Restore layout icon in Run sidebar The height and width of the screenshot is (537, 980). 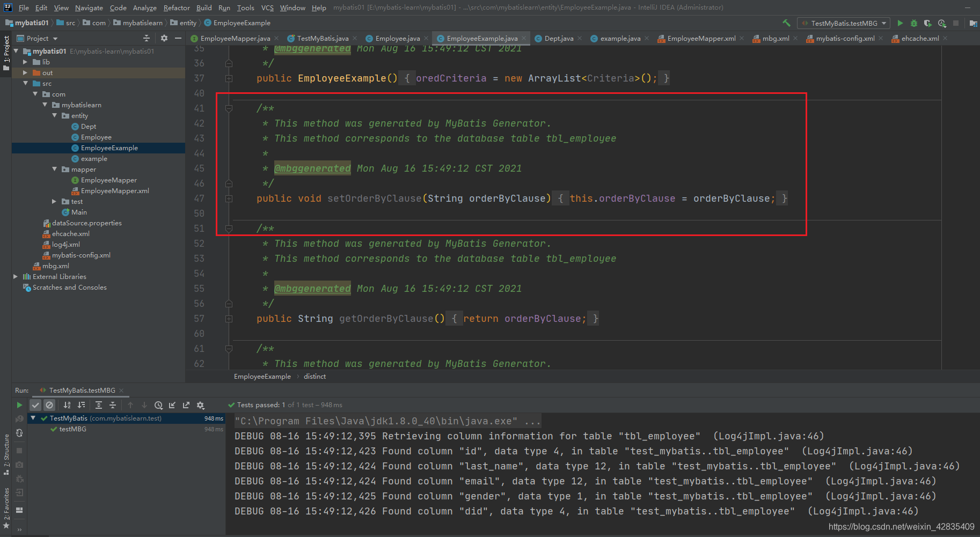19,510
